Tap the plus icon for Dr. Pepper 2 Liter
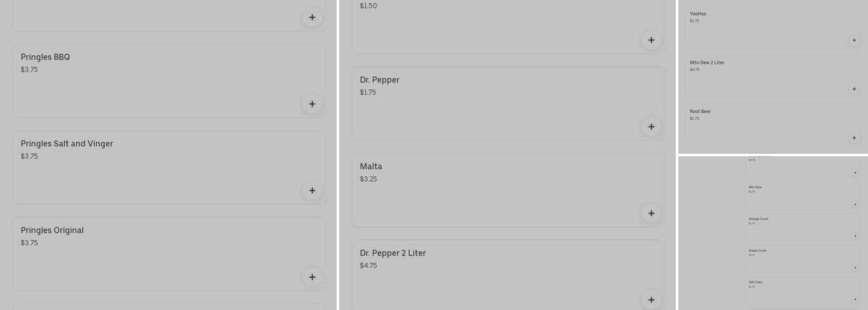This screenshot has height=310, width=868. click(651, 300)
